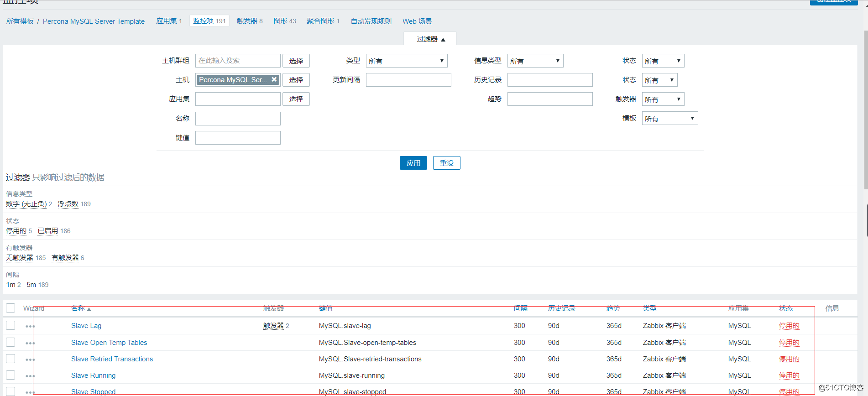
Task: Filter by 停用的 status subfilter
Action: tap(16, 231)
